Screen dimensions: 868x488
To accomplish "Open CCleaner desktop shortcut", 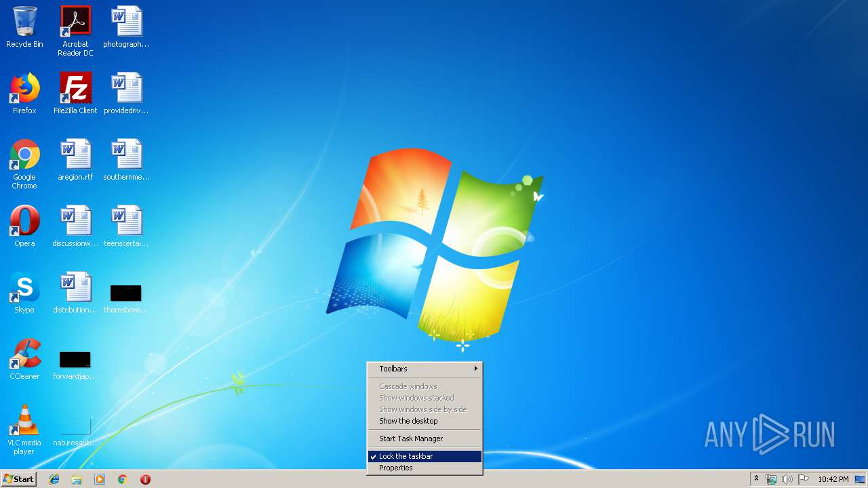I will 24,359.
